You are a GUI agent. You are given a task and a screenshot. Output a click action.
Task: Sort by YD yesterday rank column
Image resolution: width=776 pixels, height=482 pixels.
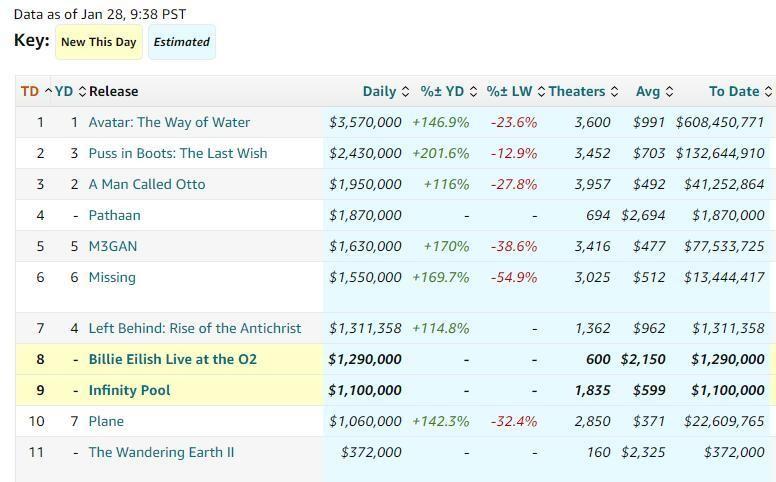coord(64,91)
